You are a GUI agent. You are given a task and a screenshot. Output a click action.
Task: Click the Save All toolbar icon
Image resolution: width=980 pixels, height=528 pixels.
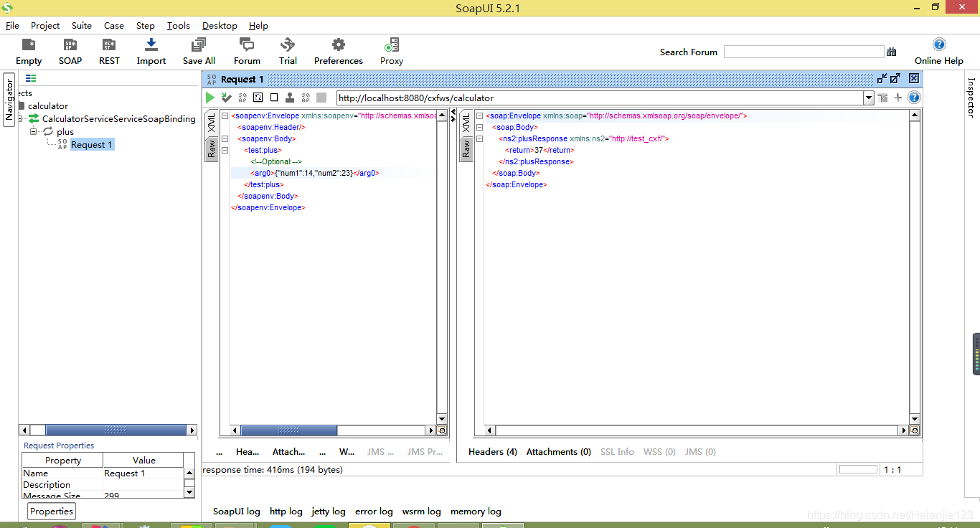coord(199,52)
